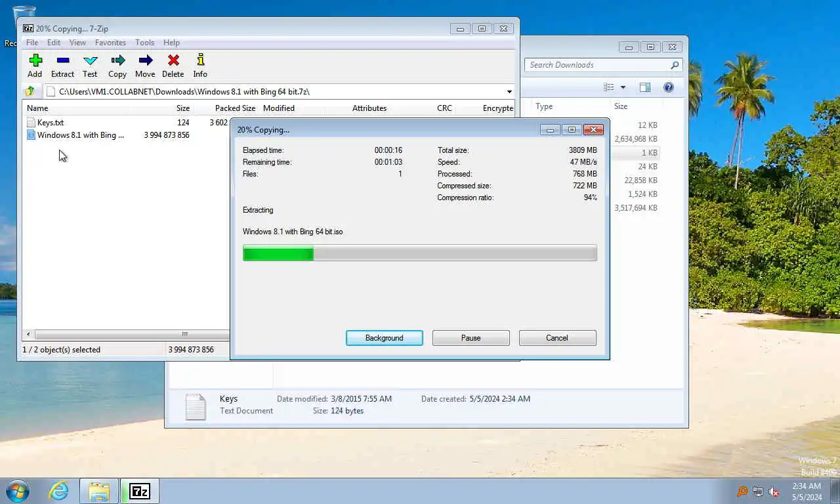Viewport: 840px width, 504px height.
Task: Pause the extraction
Action: pyautogui.click(x=471, y=338)
